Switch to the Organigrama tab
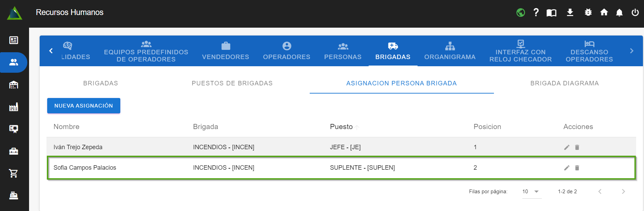This screenshot has height=211, width=644. 450,51
